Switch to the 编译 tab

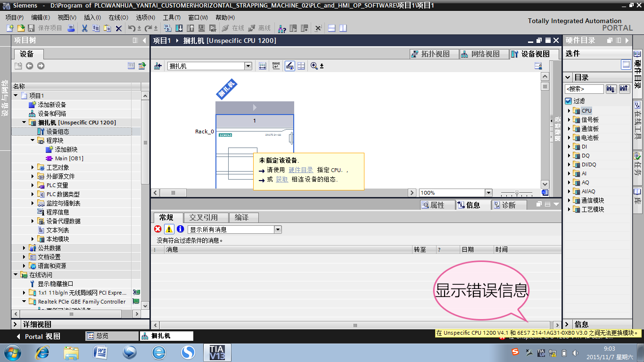tap(244, 217)
